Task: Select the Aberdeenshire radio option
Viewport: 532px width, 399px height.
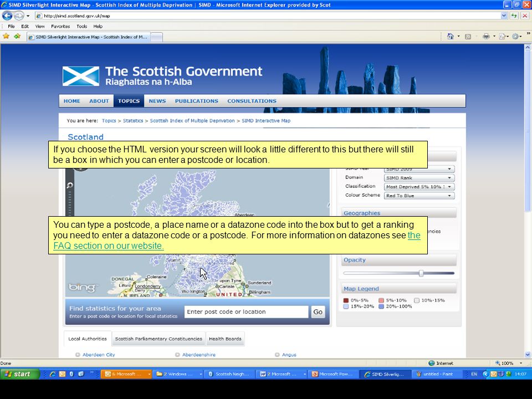Action: click(177, 355)
